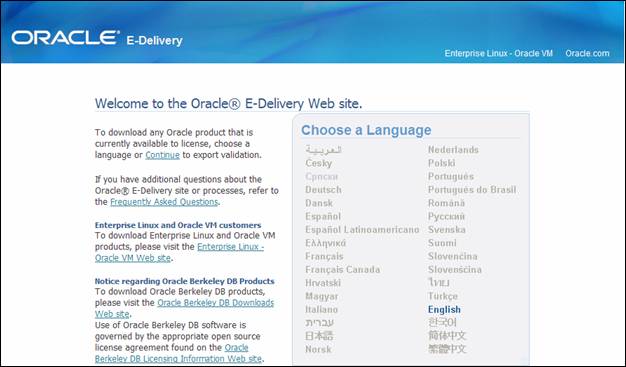Image resolution: width=626 pixels, height=367 pixels.
Task: Select Português language
Action: 451,177
